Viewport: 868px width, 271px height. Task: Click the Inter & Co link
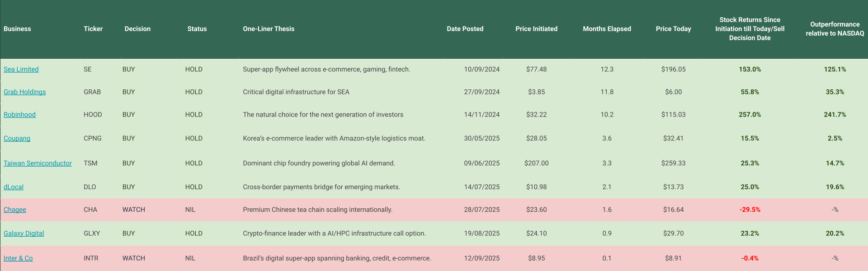[x=18, y=258]
